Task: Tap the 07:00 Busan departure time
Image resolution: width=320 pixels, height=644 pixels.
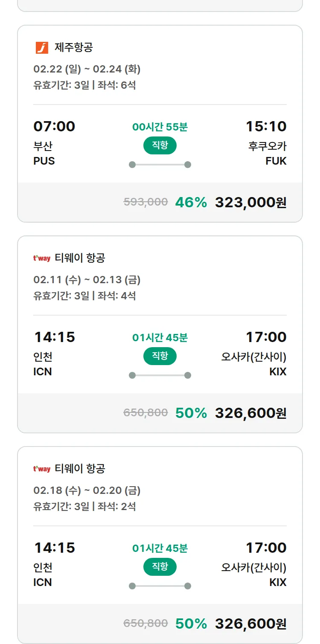Action: coord(54,126)
